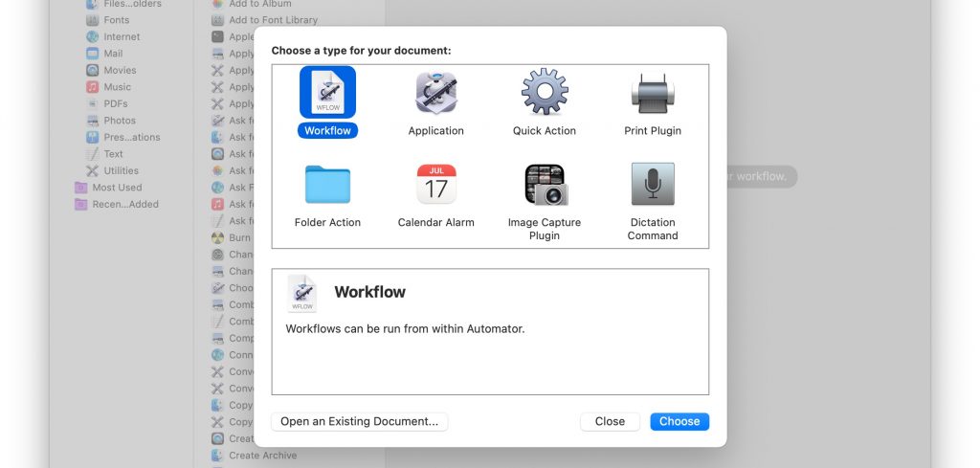This screenshot has height=468, width=980.
Task: Open the Internet category in the library
Action: pyautogui.click(x=113, y=37)
